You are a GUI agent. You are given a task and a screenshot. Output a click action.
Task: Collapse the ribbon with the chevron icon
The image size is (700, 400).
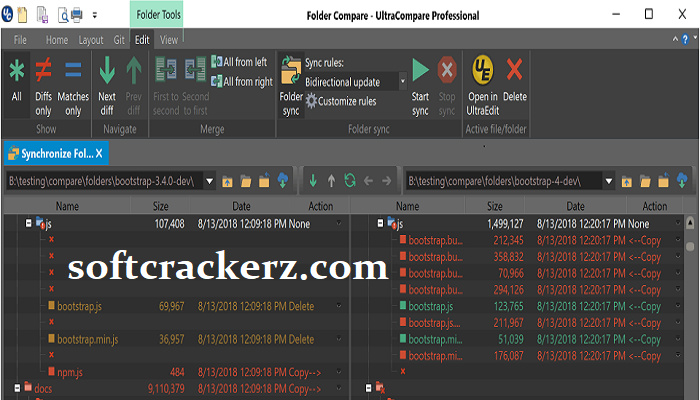point(675,40)
